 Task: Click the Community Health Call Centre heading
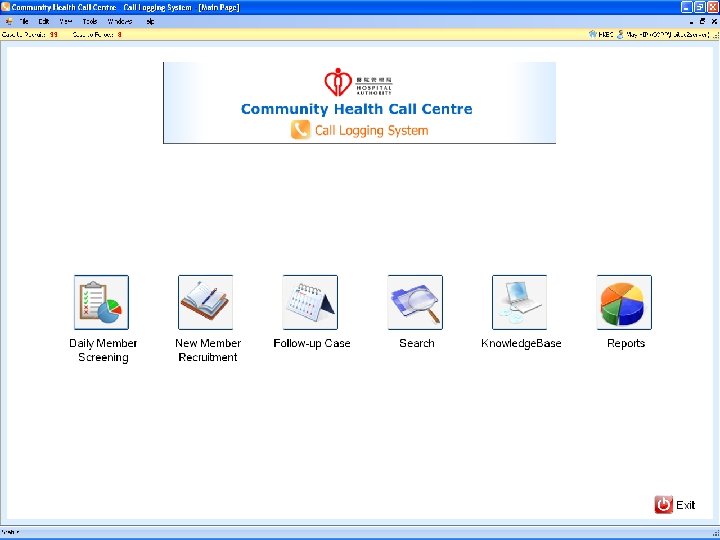point(356,109)
